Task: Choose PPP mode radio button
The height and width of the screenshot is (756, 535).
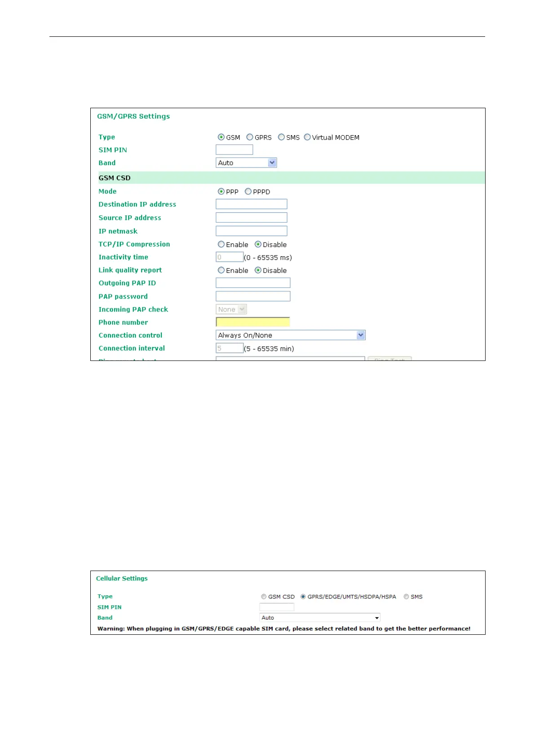Action: (x=221, y=192)
